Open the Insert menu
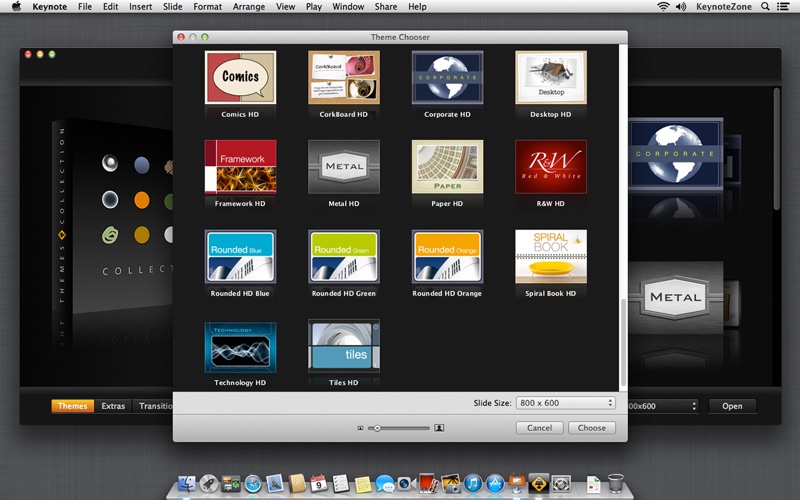Image resolution: width=800 pixels, height=500 pixels. coord(140,7)
